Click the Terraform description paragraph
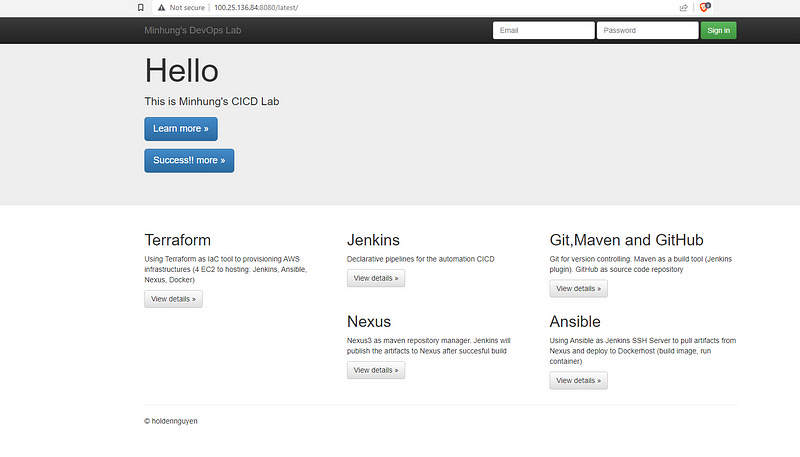 pyautogui.click(x=226, y=269)
